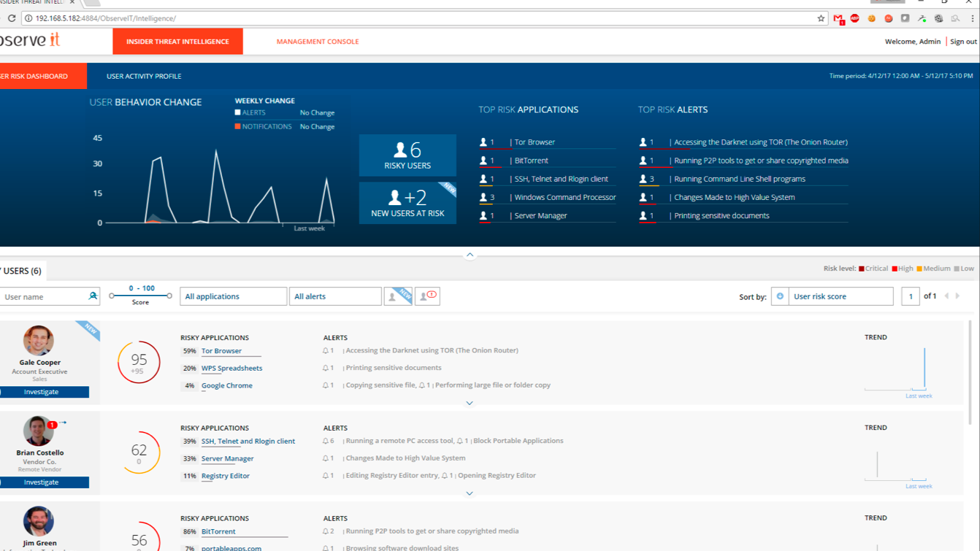Click Gale Cooper's risk score 95 gauge

pos(139,362)
